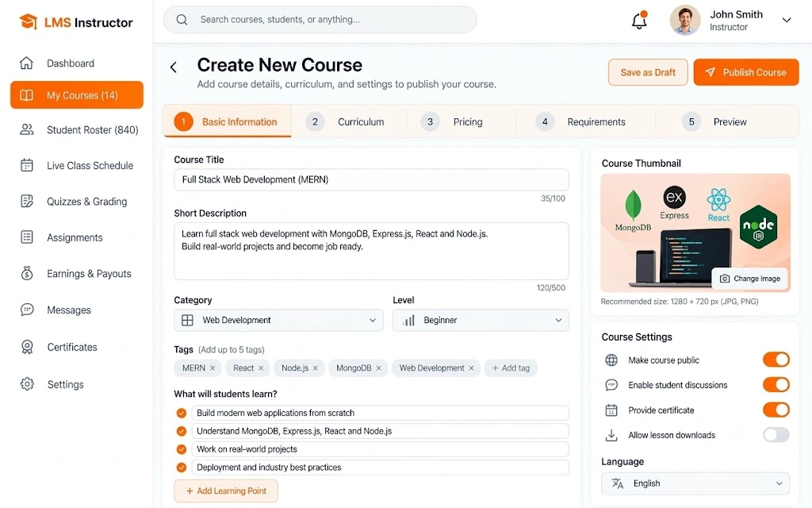This screenshot has height=508, width=812.
Task: Click the Live Class Schedule calendar icon
Action: click(26, 165)
